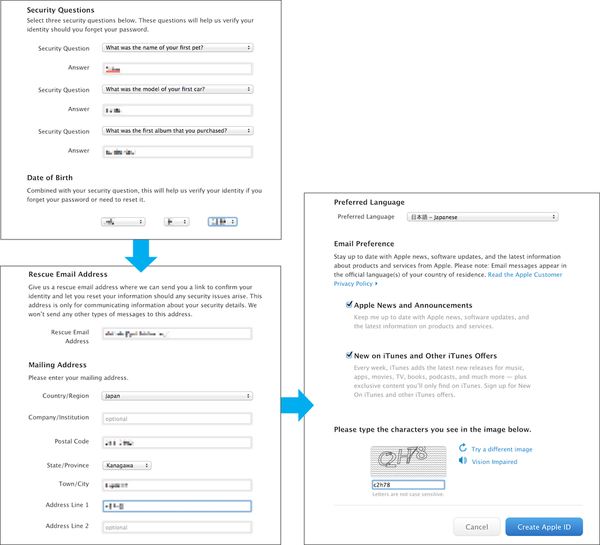
Task: Uncheck Apple News and Announcements checkbox
Action: click(x=349, y=305)
